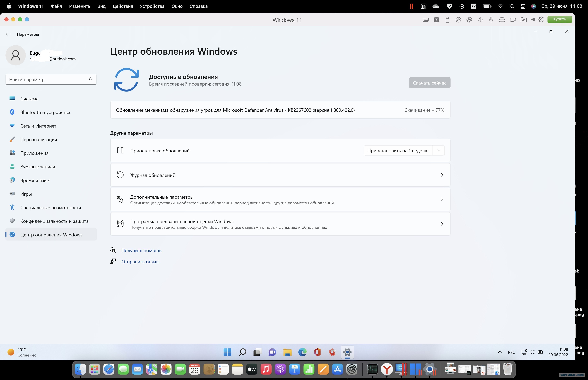This screenshot has width=588, height=380.
Task: Click the CD/DVD disc icon in toolbar
Action: (x=458, y=20)
